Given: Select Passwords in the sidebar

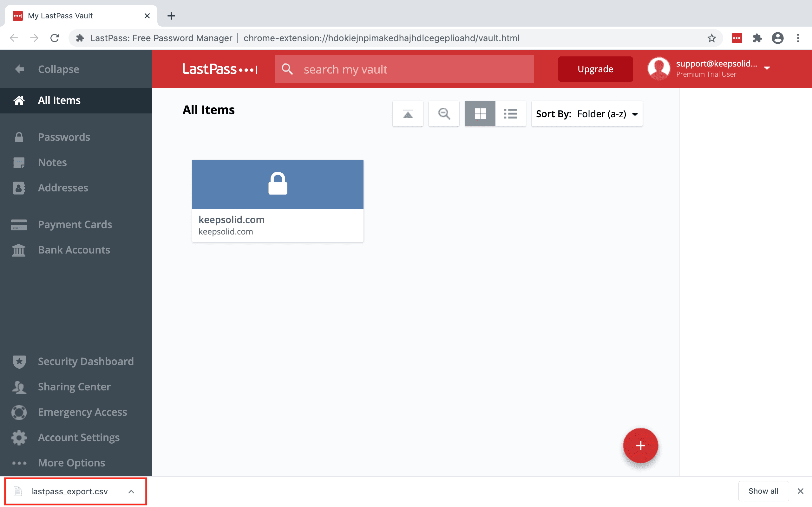Looking at the screenshot, I should tap(64, 137).
